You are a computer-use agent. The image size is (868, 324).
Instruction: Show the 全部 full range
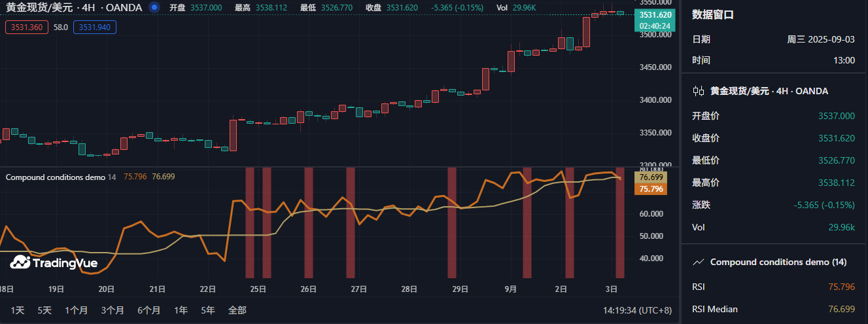(x=237, y=310)
